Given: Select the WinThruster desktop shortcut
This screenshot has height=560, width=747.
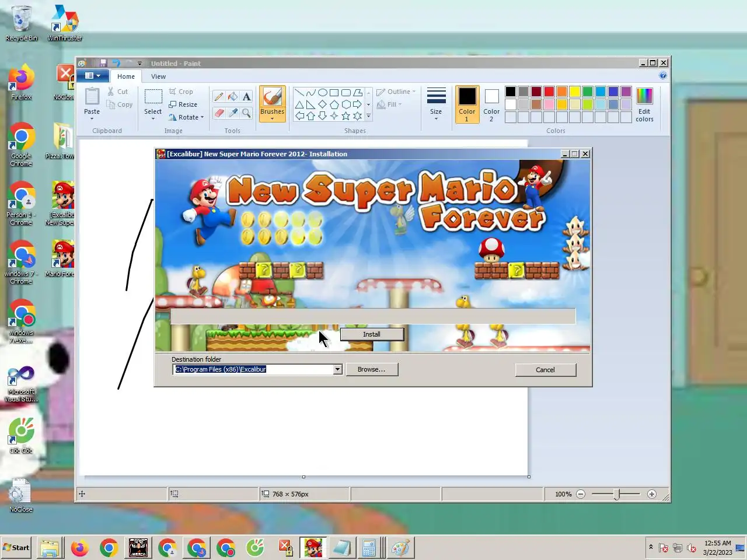Looking at the screenshot, I should pyautogui.click(x=65, y=23).
